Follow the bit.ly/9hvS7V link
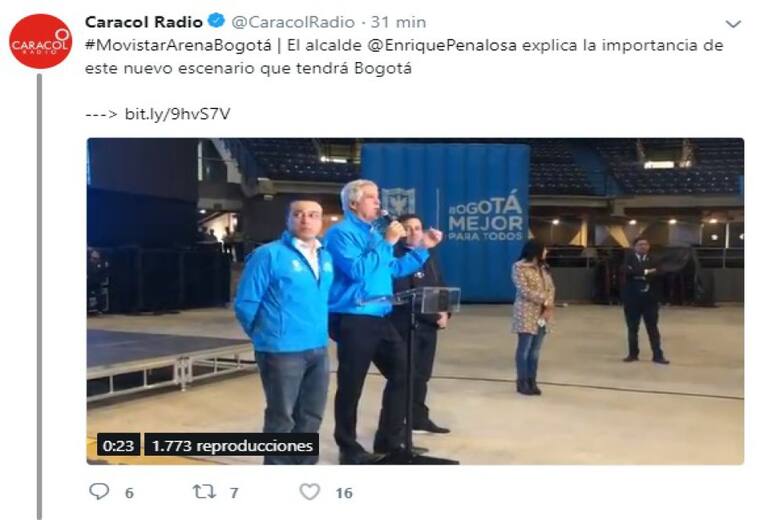This screenshot has width=768, height=520. (177, 114)
